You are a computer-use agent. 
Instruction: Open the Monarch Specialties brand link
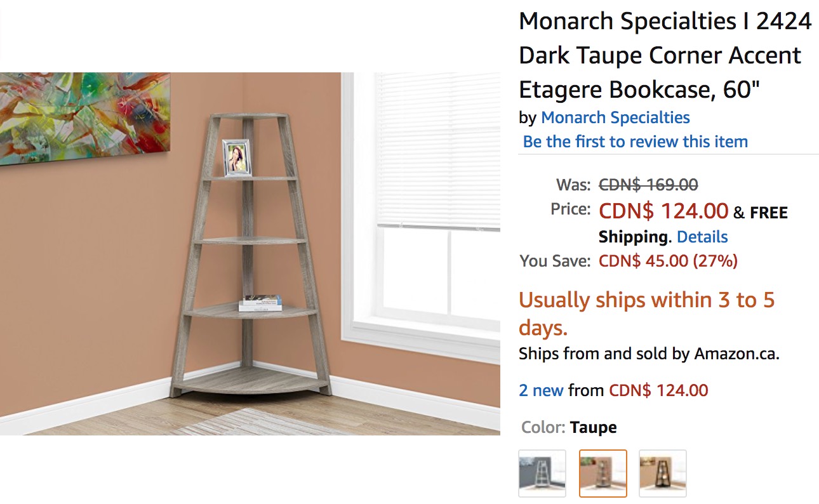tap(615, 117)
